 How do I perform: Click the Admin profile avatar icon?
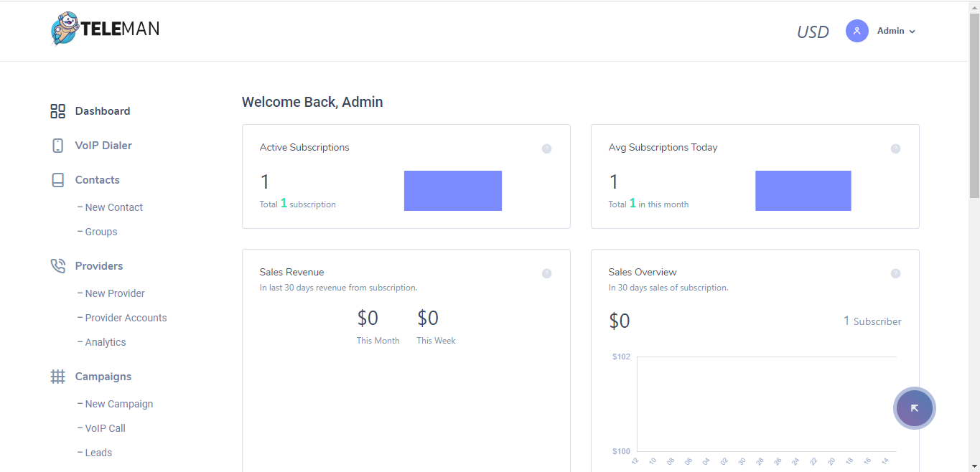(x=857, y=31)
